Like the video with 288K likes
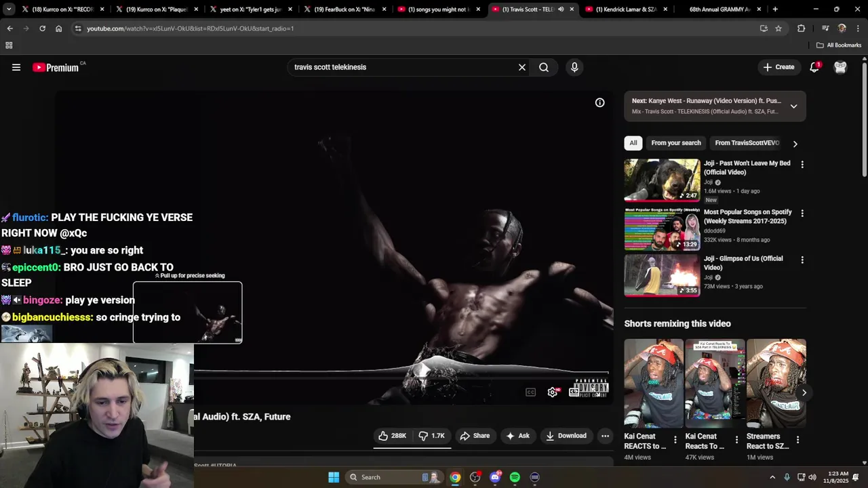The height and width of the screenshot is (488, 868). click(x=393, y=436)
